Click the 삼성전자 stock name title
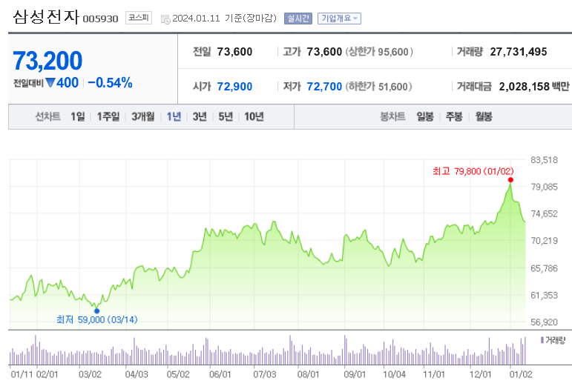Image resolution: width=572 pixels, height=392 pixels. [45, 17]
